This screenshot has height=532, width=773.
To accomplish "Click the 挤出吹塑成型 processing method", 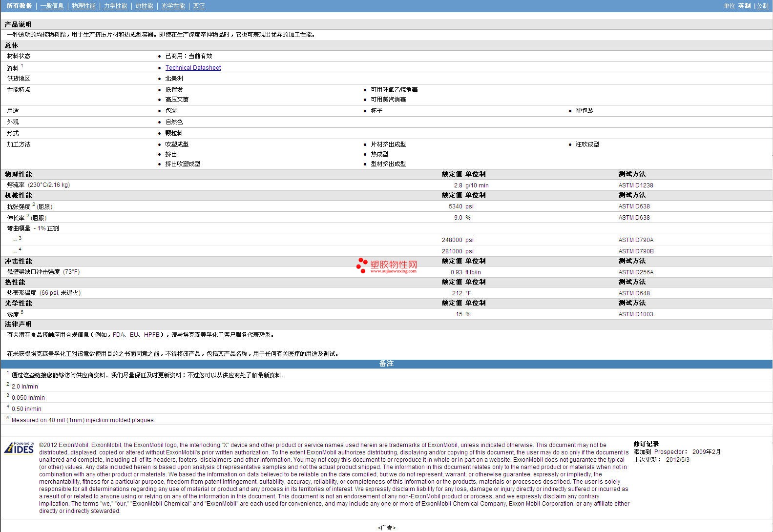I will 183,164.
